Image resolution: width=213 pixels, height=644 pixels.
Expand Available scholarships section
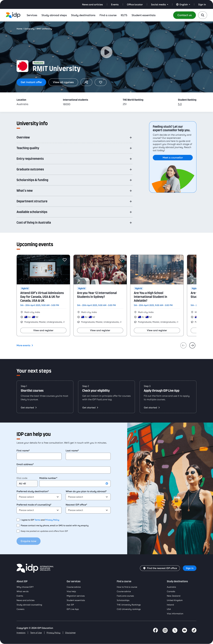click(75, 212)
